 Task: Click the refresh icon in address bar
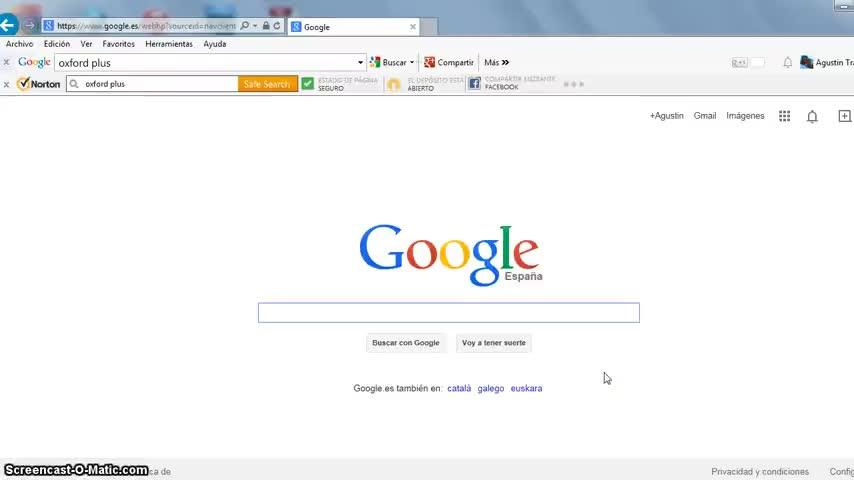[x=277, y=26]
